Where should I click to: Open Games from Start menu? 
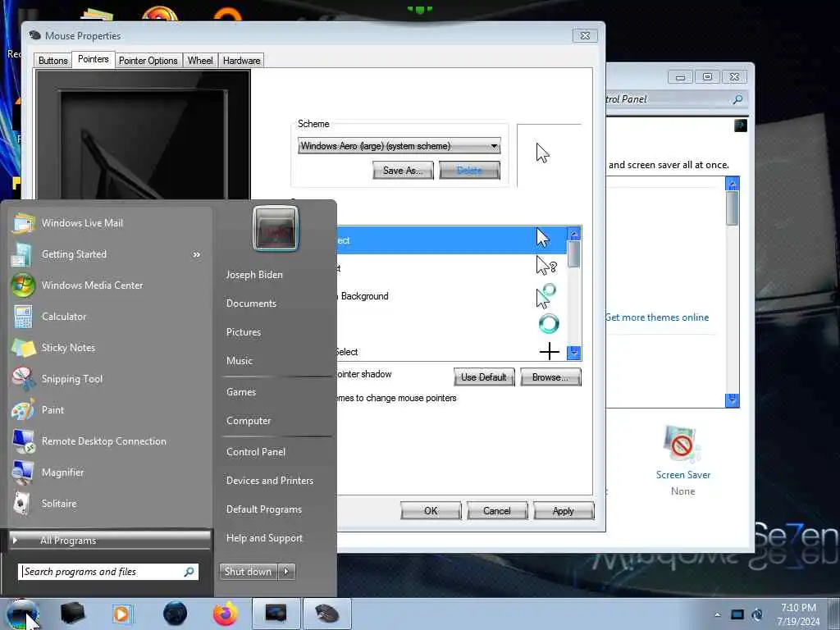[x=241, y=391]
